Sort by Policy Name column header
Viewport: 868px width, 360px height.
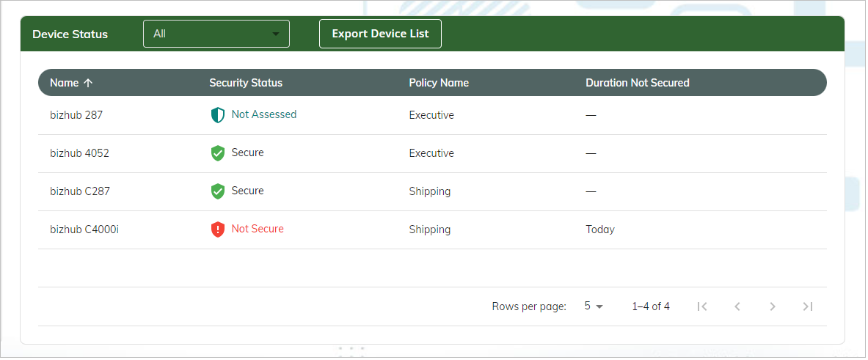pos(439,83)
